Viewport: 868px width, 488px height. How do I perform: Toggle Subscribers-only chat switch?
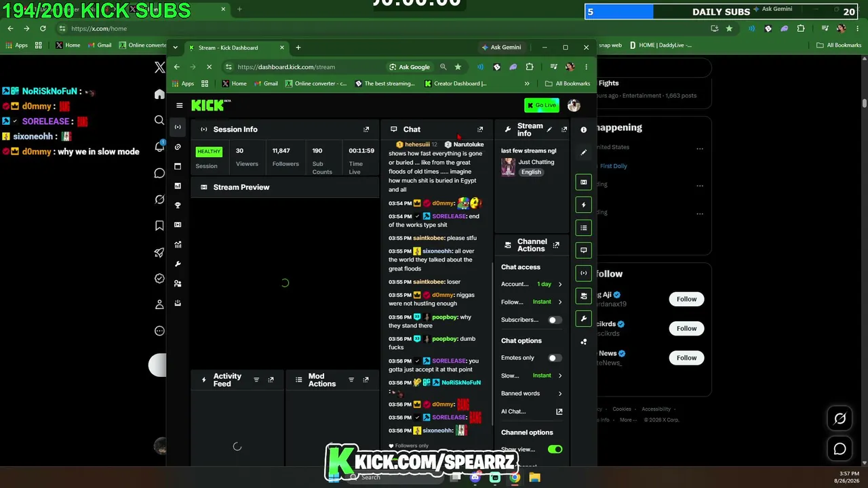click(x=555, y=320)
